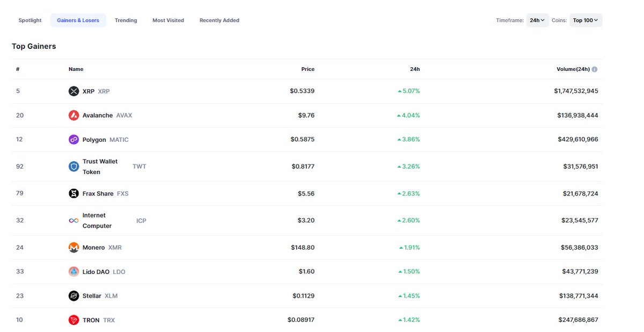Open the Polygon coin name link
644x332 pixels.
point(94,140)
